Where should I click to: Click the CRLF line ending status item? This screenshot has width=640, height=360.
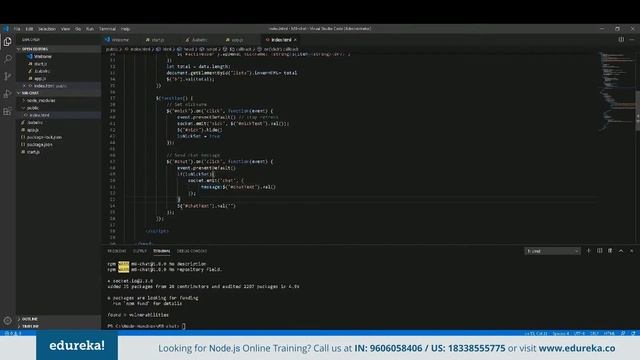coord(594,333)
